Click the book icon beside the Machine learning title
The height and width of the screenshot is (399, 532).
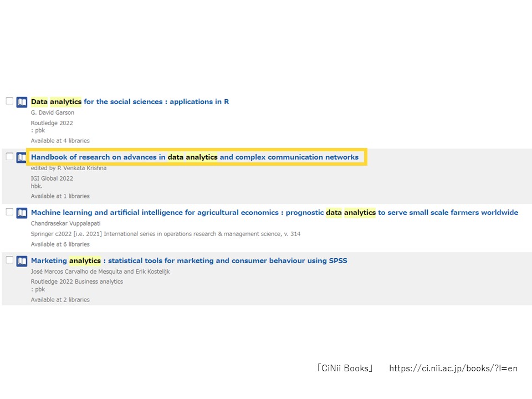22,213
